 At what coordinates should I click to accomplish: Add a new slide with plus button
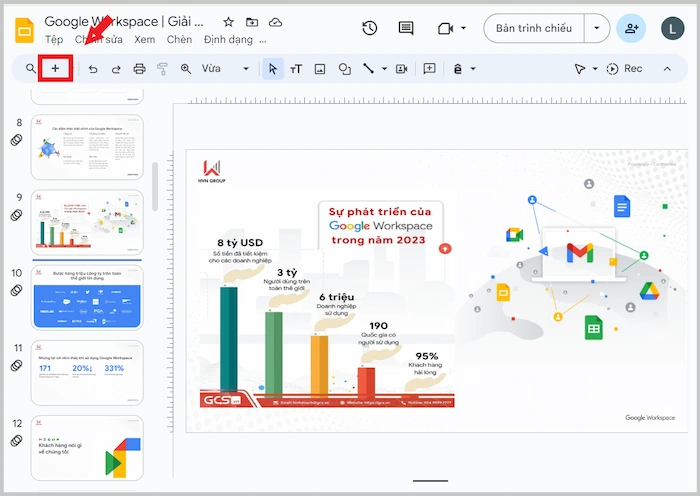click(x=55, y=68)
